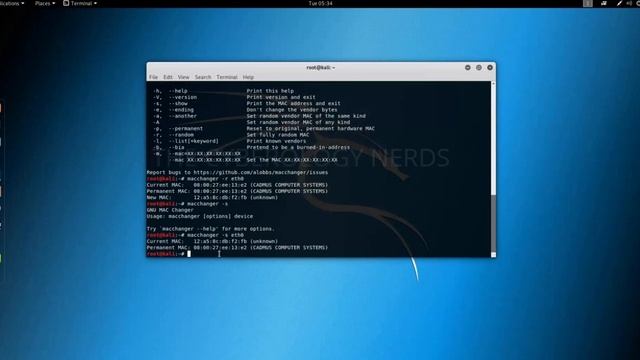Click the workspace indicator in top bar
This screenshot has height=360, width=640.
(x=588, y=3)
